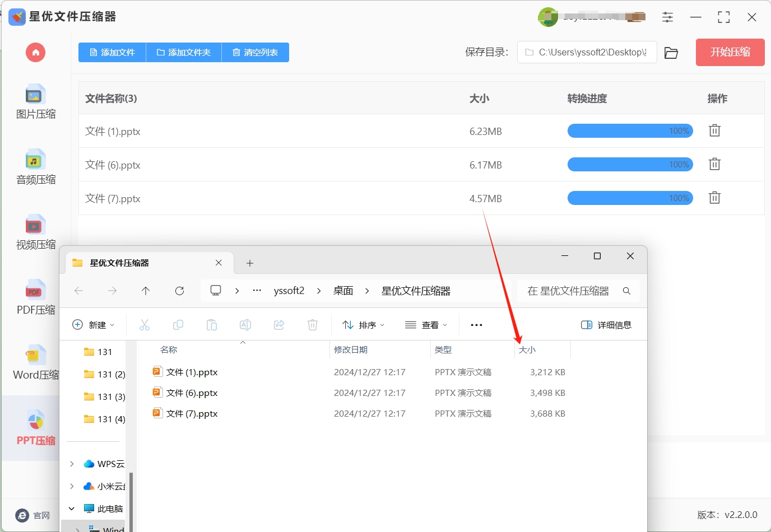Open the Word压缩 compression tool

pos(36,363)
